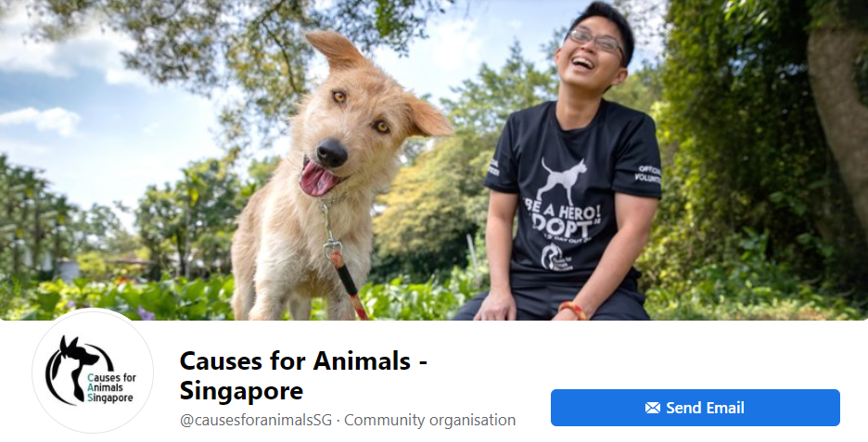
Task: Click the laughing man's glasses
Action: coord(595,42)
